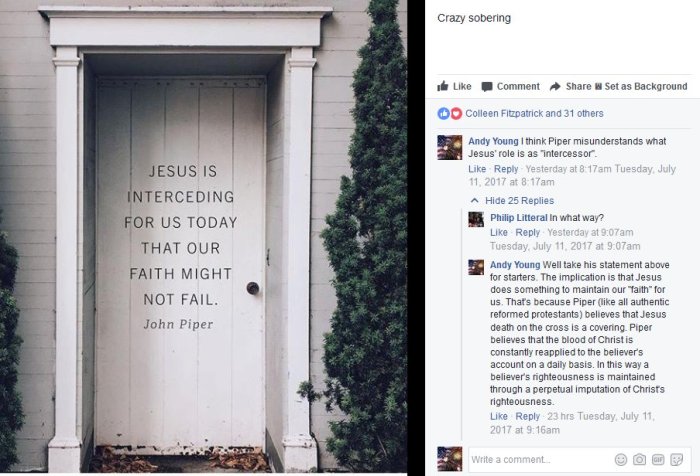Open the emoji picker in comment box
The height and width of the screenshot is (476, 700).
click(x=621, y=459)
